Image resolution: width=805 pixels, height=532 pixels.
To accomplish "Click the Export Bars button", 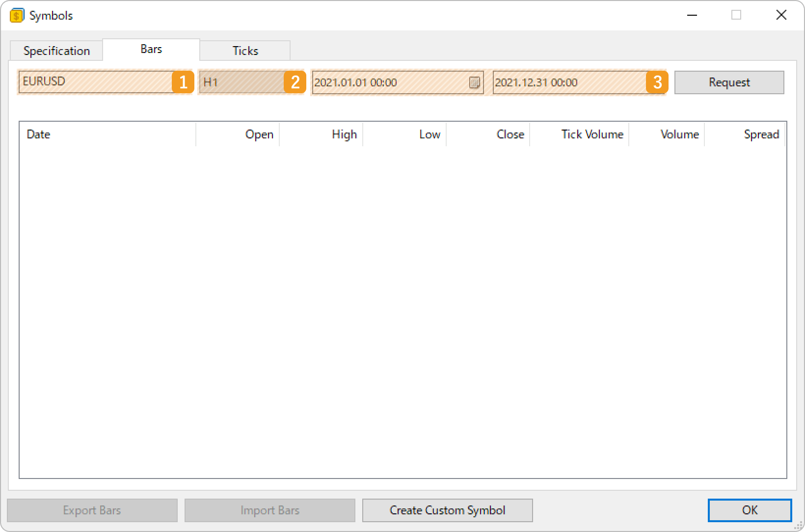I will 92,510.
